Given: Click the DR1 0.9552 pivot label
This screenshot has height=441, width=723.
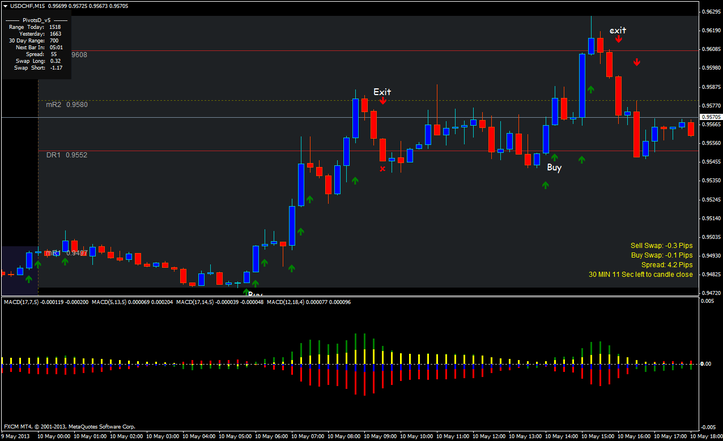Looking at the screenshot, I should (x=66, y=155).
